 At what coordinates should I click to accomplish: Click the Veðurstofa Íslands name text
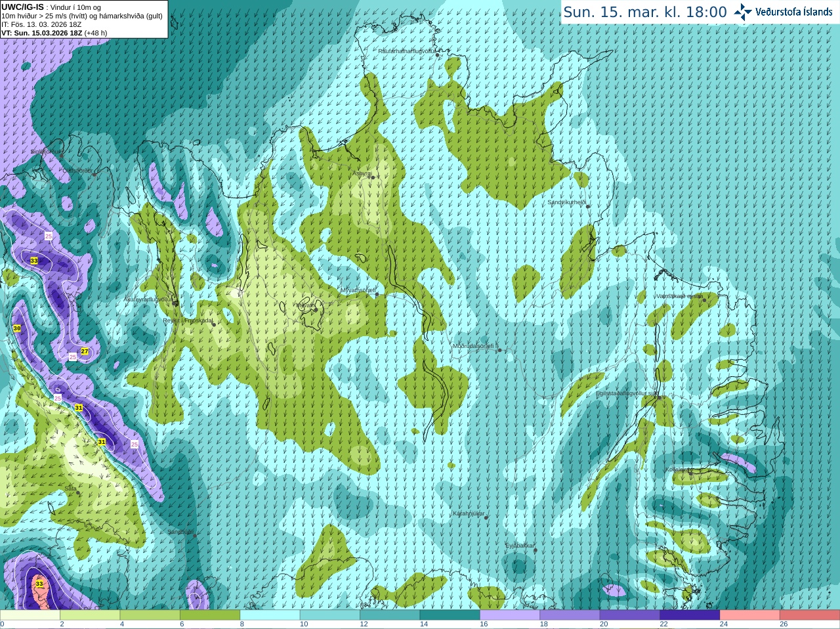tap(793, 12)
